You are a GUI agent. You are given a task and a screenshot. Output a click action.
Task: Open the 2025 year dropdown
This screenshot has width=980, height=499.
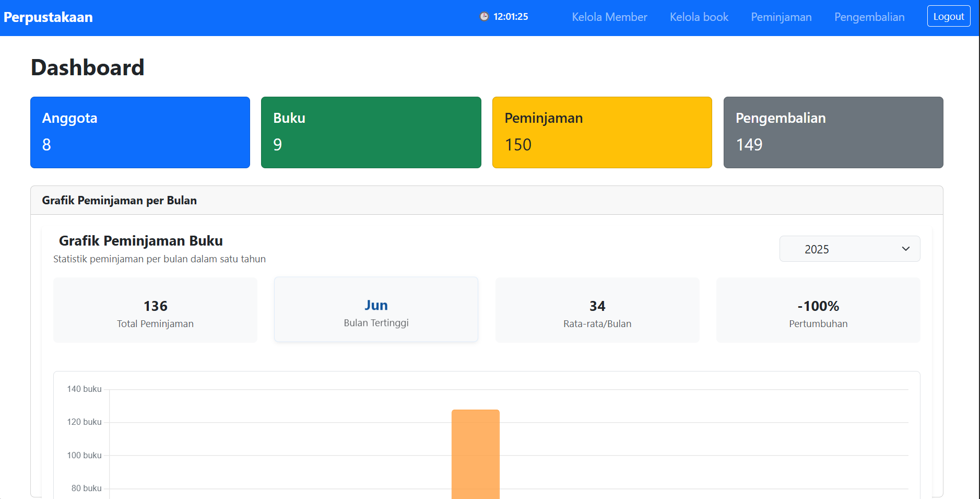[849, 249]
